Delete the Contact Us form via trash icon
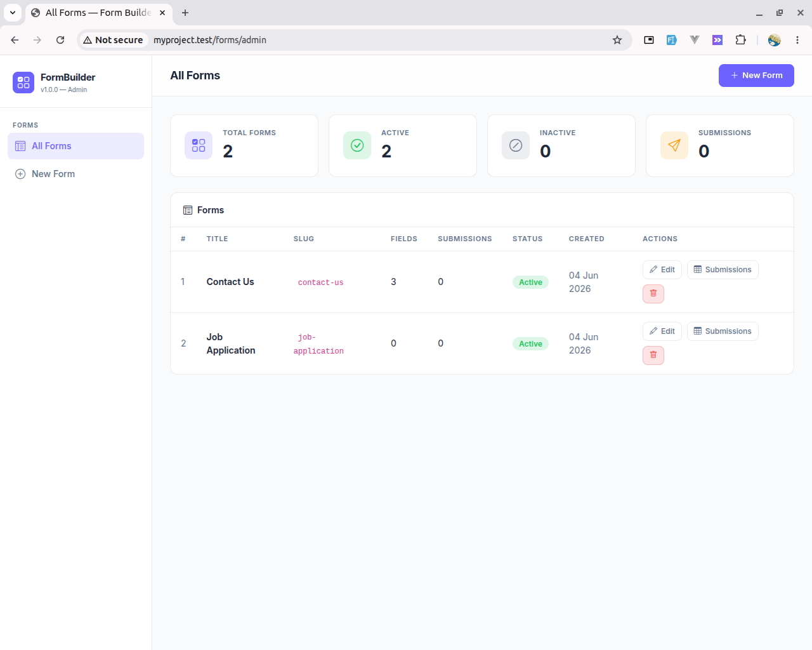Image resolution: width=812 pixels, height=650 pixels. coord(653,294)
